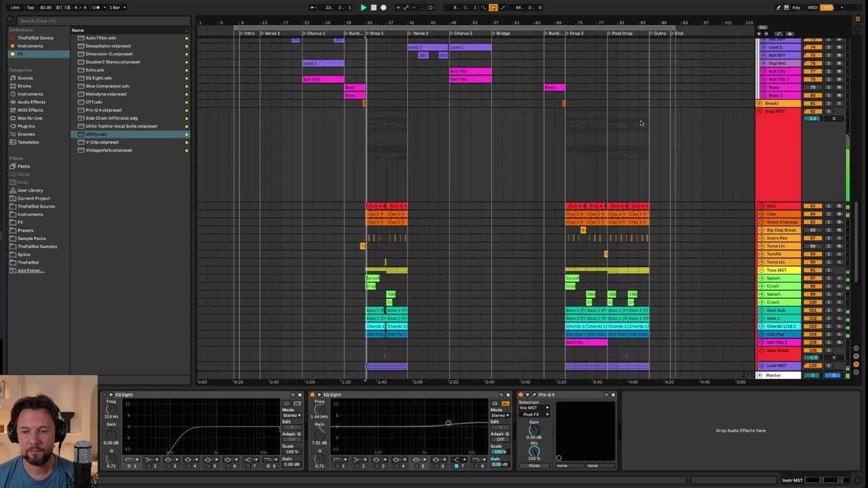
Task: Toggle second EQ Eight device activator
Action: [313, 394]
